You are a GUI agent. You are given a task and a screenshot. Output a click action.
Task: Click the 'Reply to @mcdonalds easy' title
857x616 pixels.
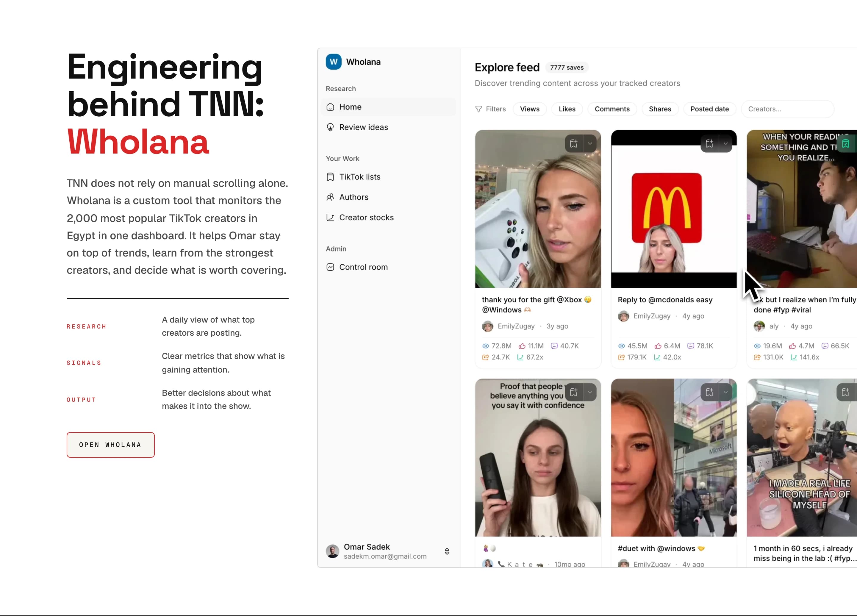tap(665, 300)
